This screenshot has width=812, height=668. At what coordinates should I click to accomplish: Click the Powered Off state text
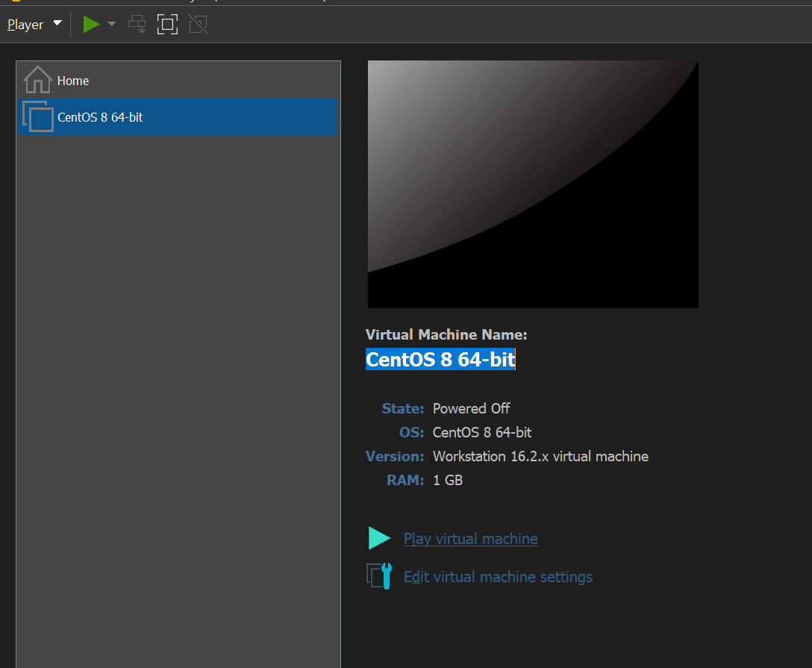click(471, 408)
